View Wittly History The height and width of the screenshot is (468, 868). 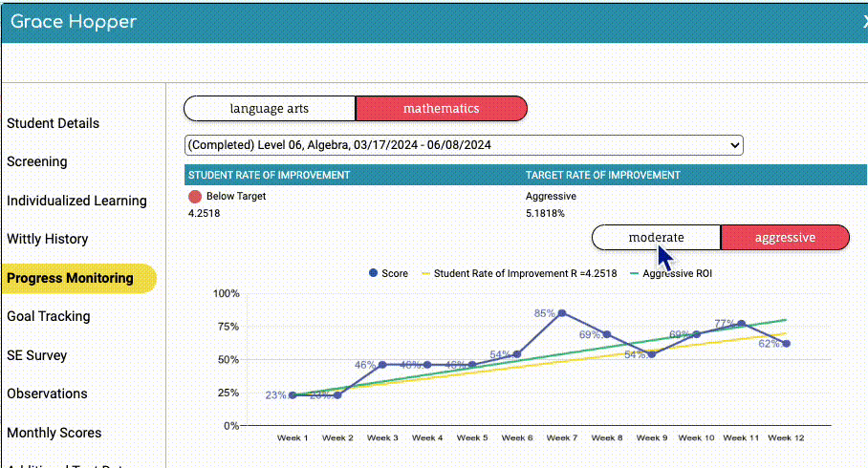point(48,239)
